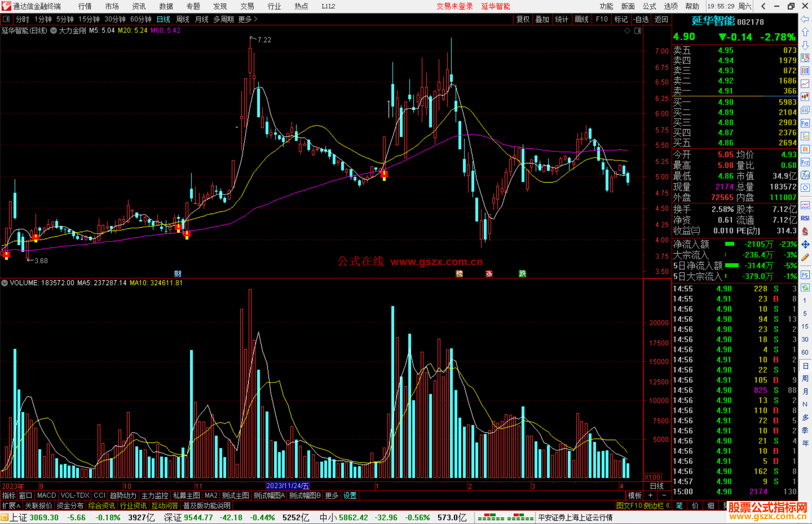The height and width of the screenshot is (524, 812).
Task: Click the 画线 drawing button
Action: (581, 19)
